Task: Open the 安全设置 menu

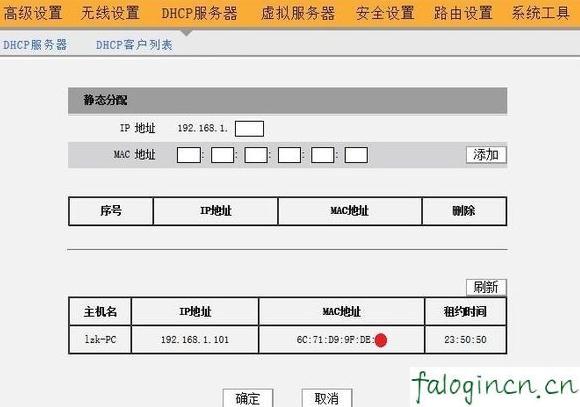Action: [x=385, y=14]
